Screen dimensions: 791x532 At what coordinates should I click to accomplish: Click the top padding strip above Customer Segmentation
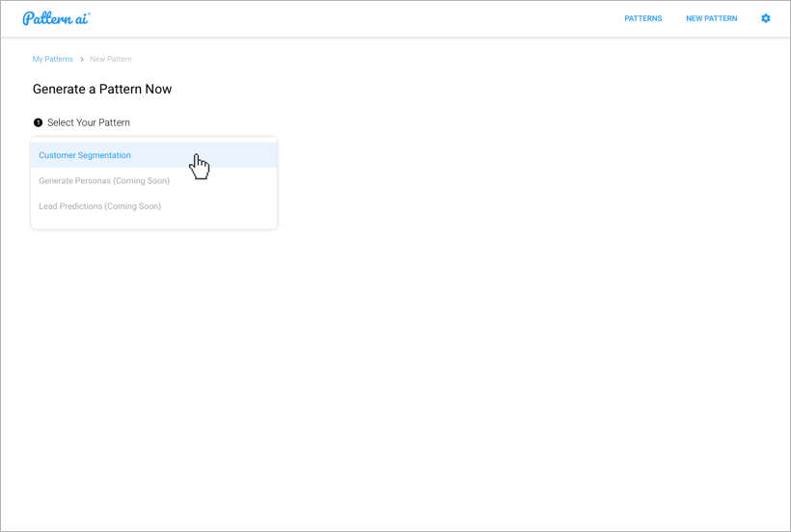click(x=153, y=140)
